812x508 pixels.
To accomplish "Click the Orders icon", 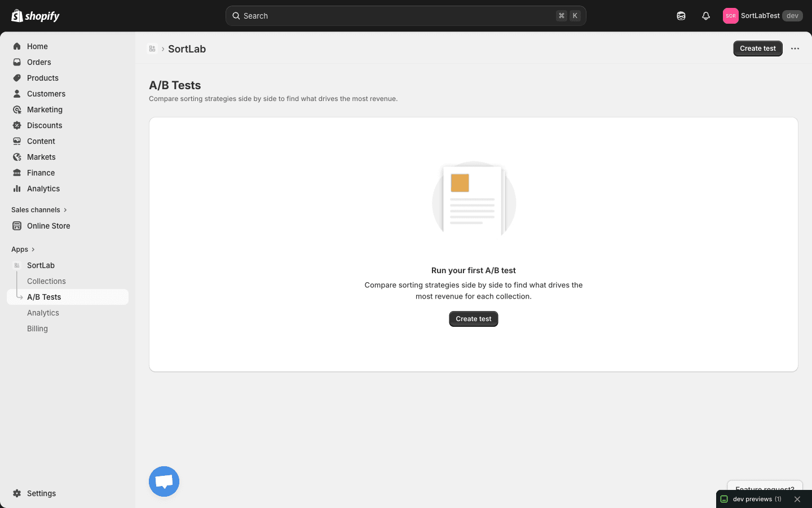I will (17, 62).
